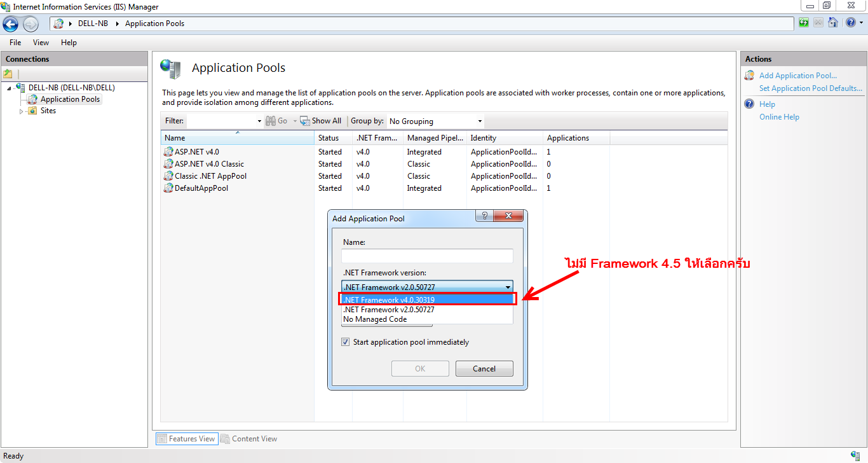Click the greyed-out stop icon in toolbar
868x463 pixels.
point(818,23)
